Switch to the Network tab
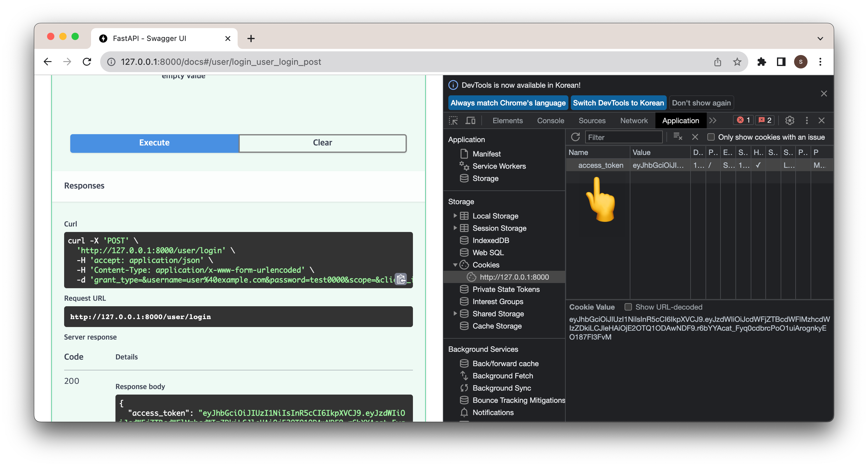Viewport: 868px width, 467px height. click(x=633, y=120)
